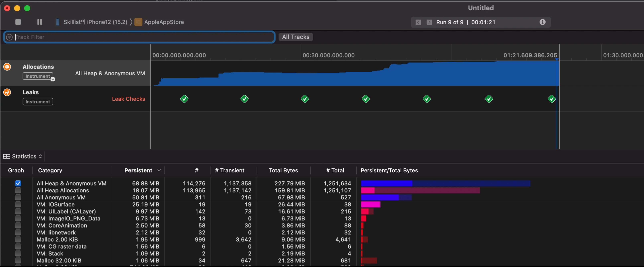644x267 pixels.
Task: Enable graph checkbox for All Heap Allocations
Action: (18, 190)
